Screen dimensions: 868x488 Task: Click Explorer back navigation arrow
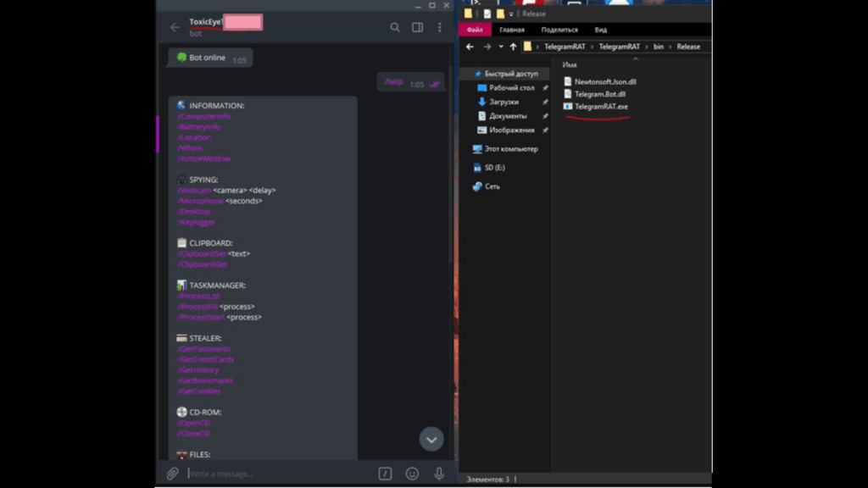[x=470, y=47]
